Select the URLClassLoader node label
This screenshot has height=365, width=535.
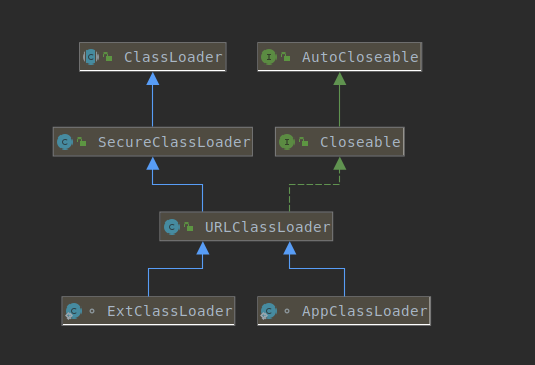click(268, 227)
